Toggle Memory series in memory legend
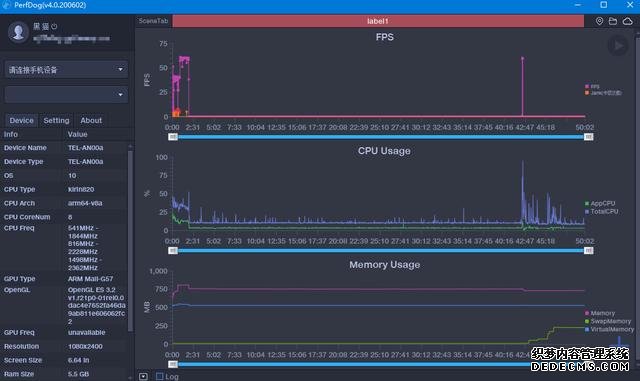Viewport: 640px width, 381px height. coord(600,313)
